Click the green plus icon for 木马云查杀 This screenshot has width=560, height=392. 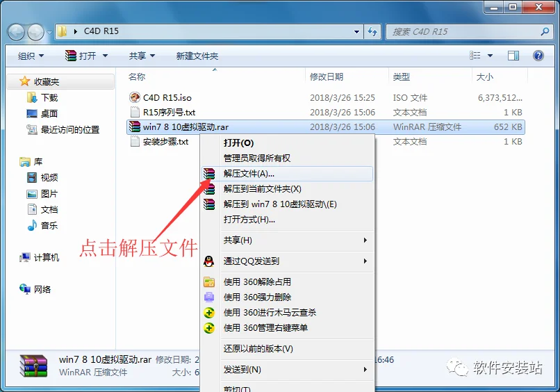coord(209,313)
